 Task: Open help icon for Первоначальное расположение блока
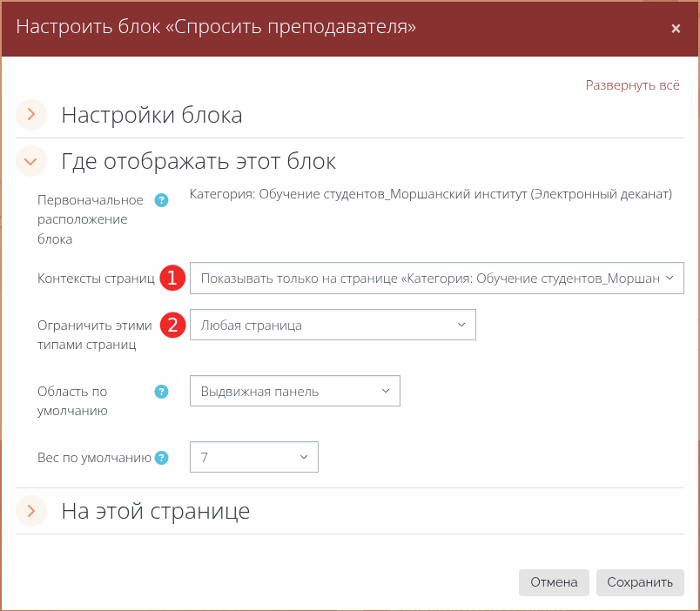(160, 201)
